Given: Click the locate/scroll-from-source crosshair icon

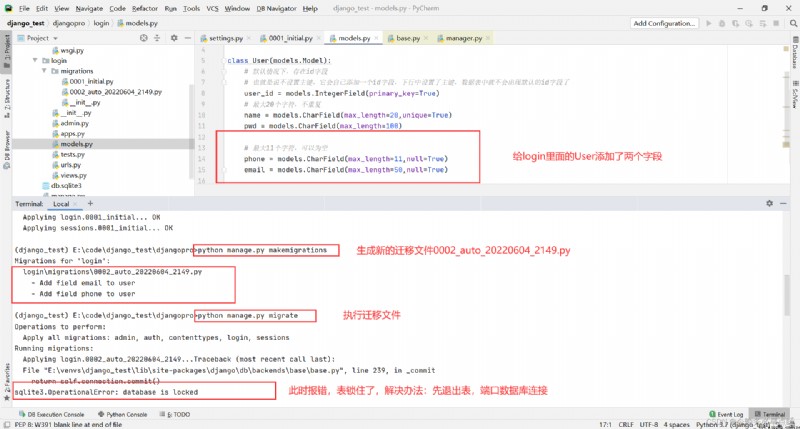Looking at the screenshot, I should coord(144,38).
